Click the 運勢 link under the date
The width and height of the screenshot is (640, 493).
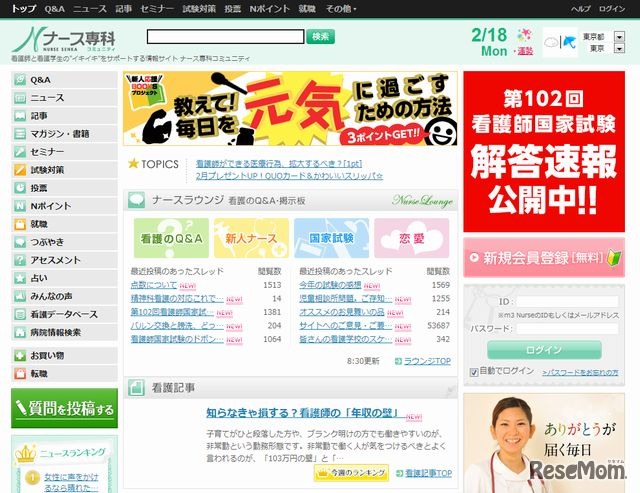tap(525, 51)
